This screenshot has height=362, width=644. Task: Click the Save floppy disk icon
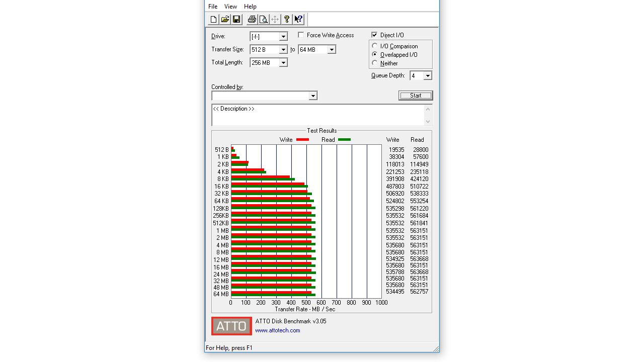coord(236,20)
